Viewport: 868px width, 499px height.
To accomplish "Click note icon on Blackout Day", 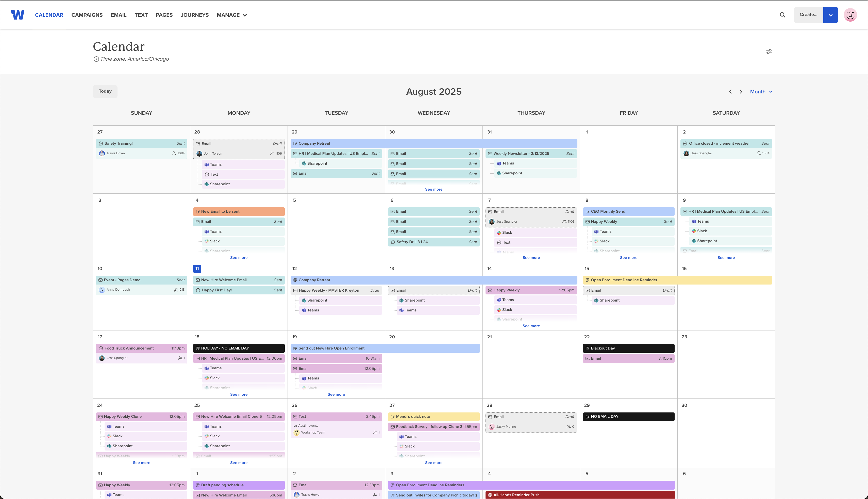I will pos(587,348).
